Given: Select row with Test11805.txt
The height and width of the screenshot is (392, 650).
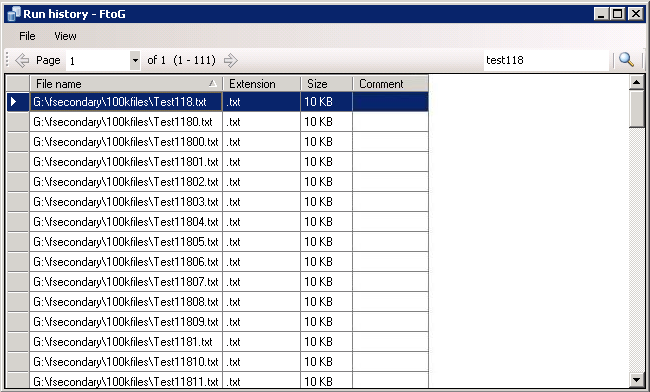Looking at the screenshot, I should (x=218, y=242).
